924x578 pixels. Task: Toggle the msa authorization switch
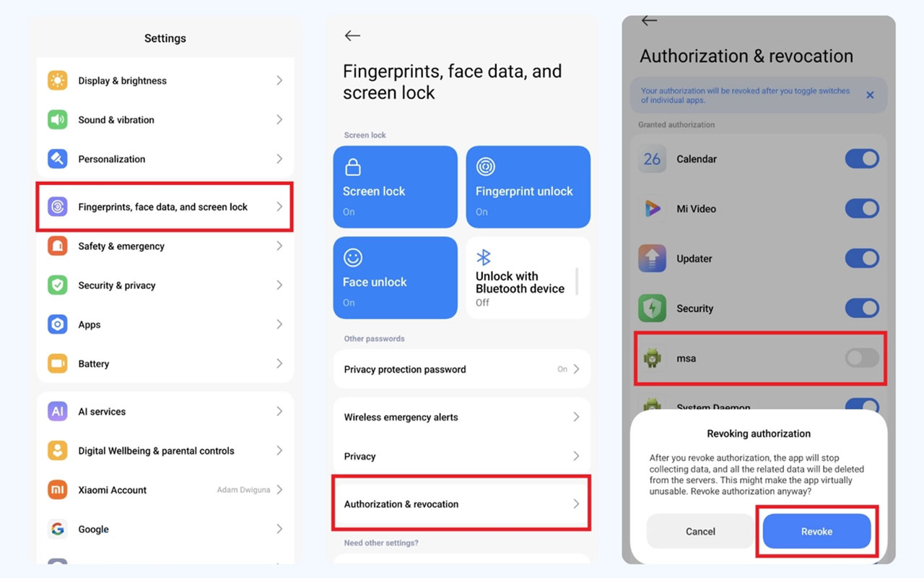[x=862, y=358]
